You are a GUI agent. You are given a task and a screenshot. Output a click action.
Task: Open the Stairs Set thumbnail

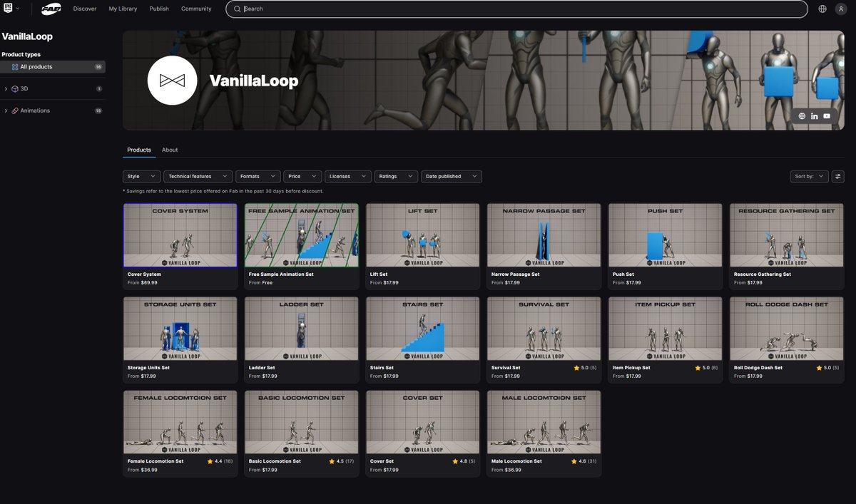[422, 329]
